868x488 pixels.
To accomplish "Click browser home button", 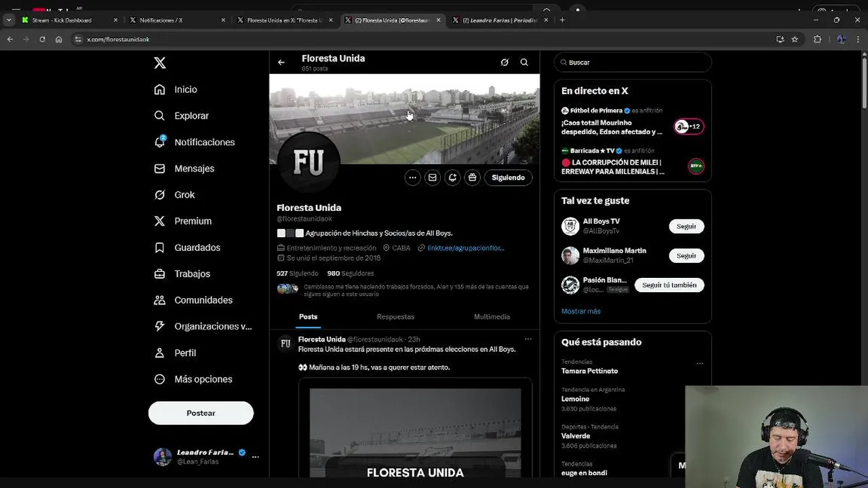I will [59, 39].
